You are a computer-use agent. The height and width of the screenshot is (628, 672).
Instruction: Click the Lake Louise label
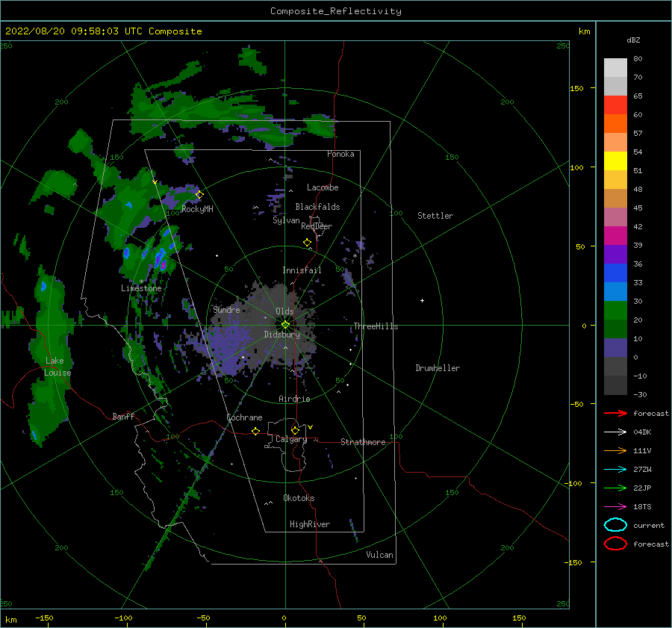58,367
